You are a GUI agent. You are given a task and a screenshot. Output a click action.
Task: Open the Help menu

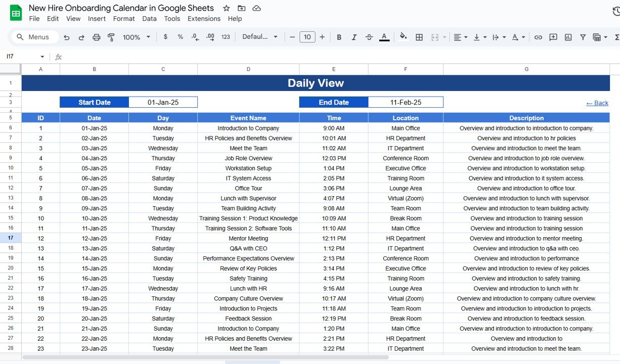[x=235, y=19]
